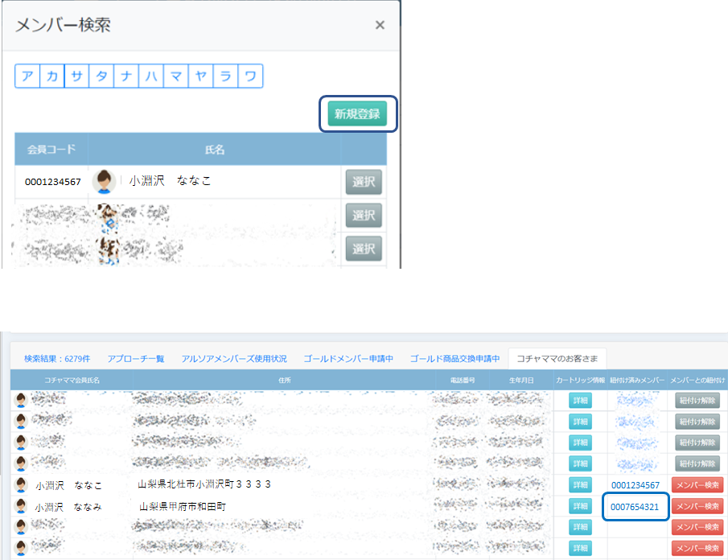Click avatar icon beside 小淵沢 ななこ in customer table
The image size is (728, 560).
[20, 485]
